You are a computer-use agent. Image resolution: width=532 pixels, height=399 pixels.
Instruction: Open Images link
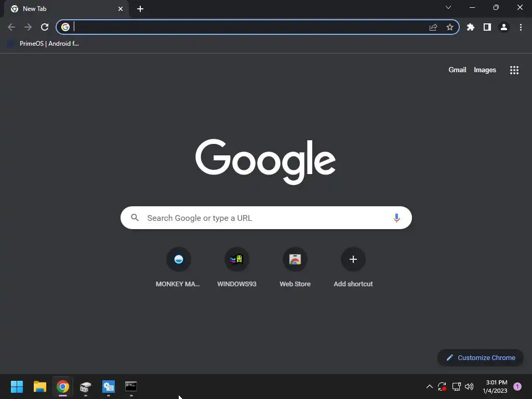click(x=485, y=70)
